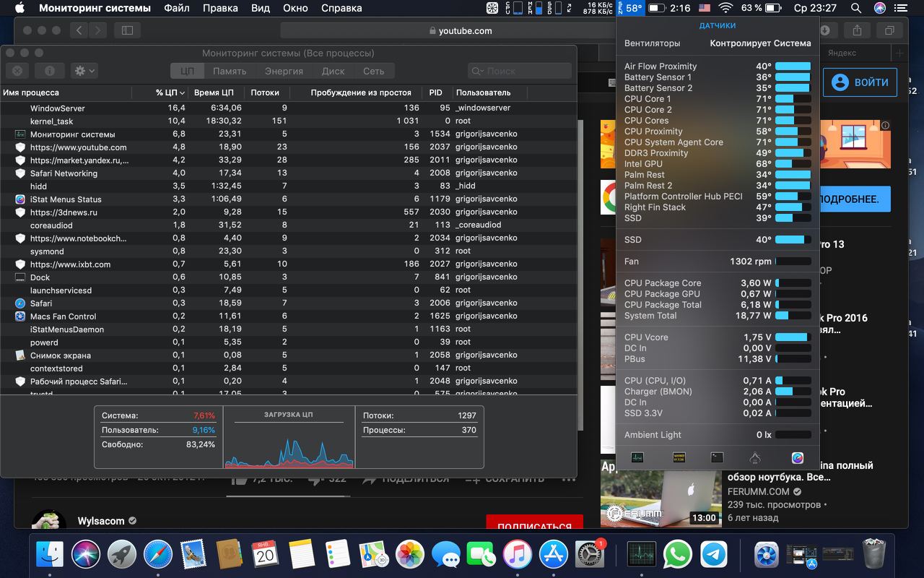Click the Safari show tabs button
This screenshot has width=924, height=578.
[889, 30]
